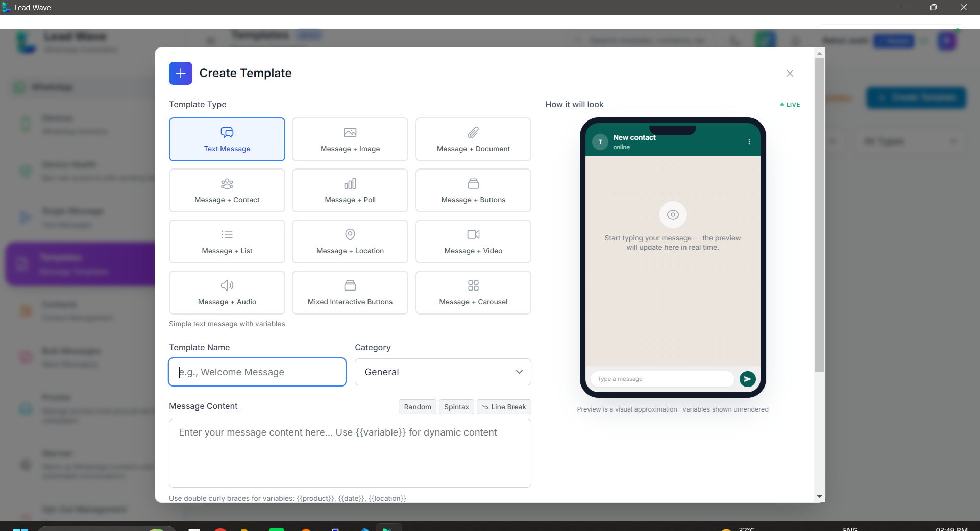Click into the Message Content text area
Screen dimensions: 980x531
coord(350,453)
